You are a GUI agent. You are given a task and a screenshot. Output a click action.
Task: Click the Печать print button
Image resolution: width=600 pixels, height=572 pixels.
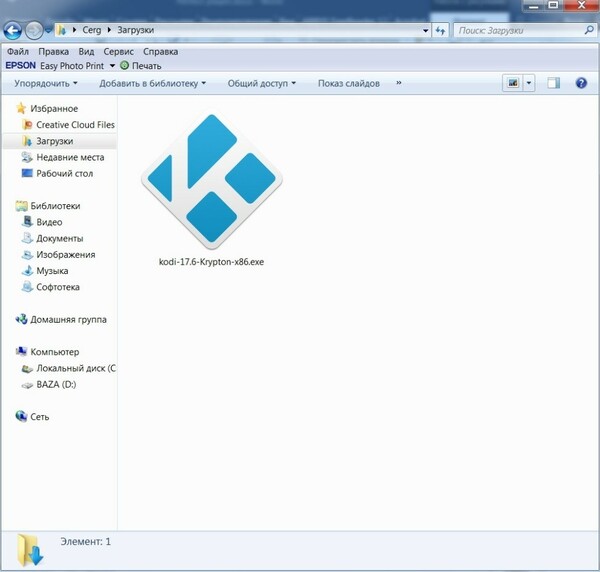[141, 66]
